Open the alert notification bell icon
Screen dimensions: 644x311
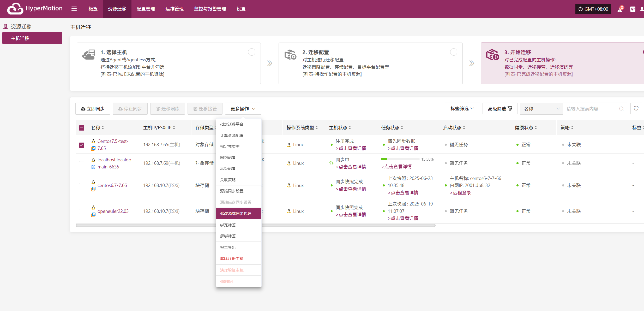click(620, 10)
